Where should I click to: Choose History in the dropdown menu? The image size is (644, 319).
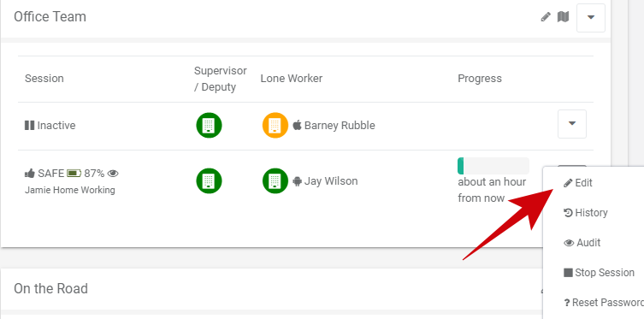pos(586,213)
